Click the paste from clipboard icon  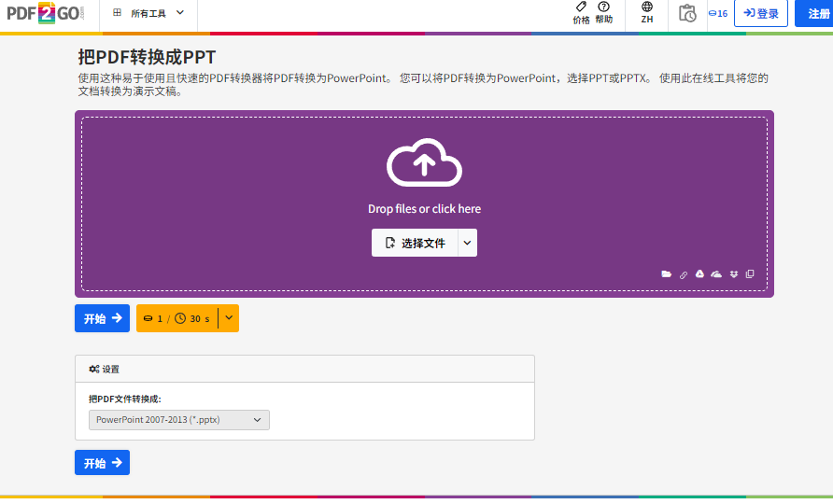click(750, 274)
